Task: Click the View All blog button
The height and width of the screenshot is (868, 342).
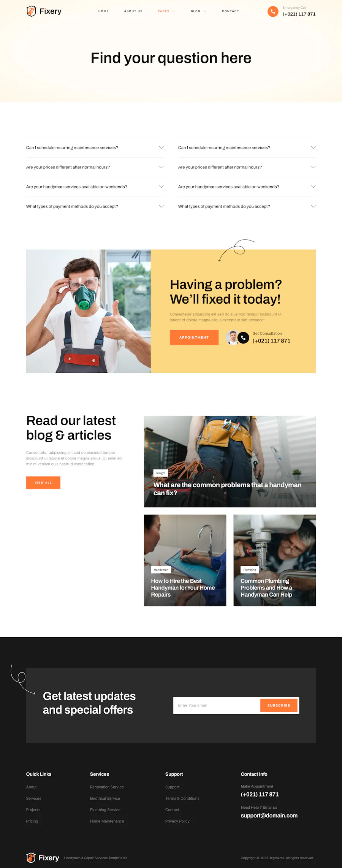Action: coord(43,483)
